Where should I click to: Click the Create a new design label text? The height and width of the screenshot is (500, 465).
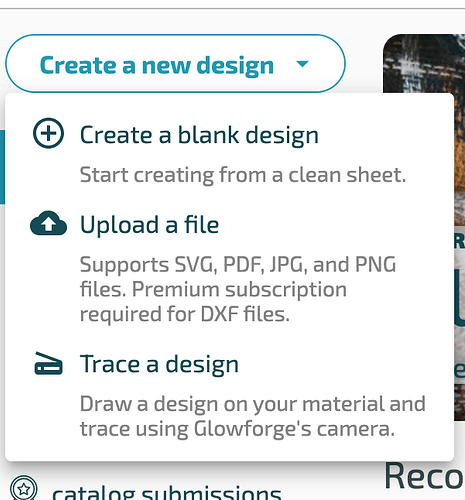pyautogui.click(x=157, y=65)
